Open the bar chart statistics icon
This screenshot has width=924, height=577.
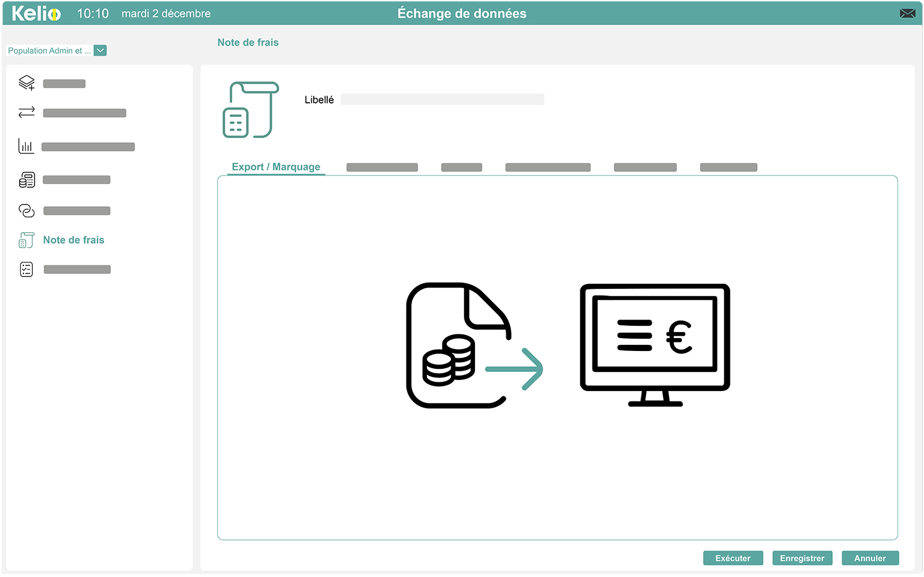tap(26, 146)
